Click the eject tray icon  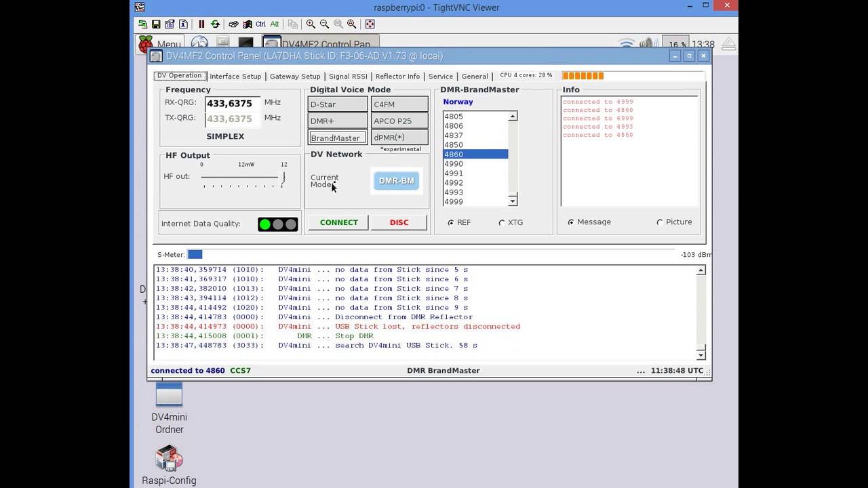tap(728, 45)
